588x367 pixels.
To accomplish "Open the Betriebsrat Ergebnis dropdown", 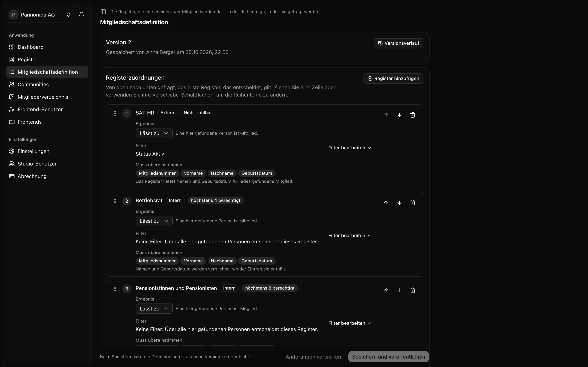I will 154,221.
